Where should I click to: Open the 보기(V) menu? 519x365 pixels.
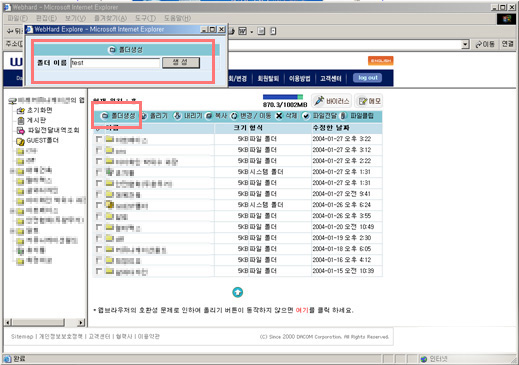pyautogui.click(x=75, y=18)
